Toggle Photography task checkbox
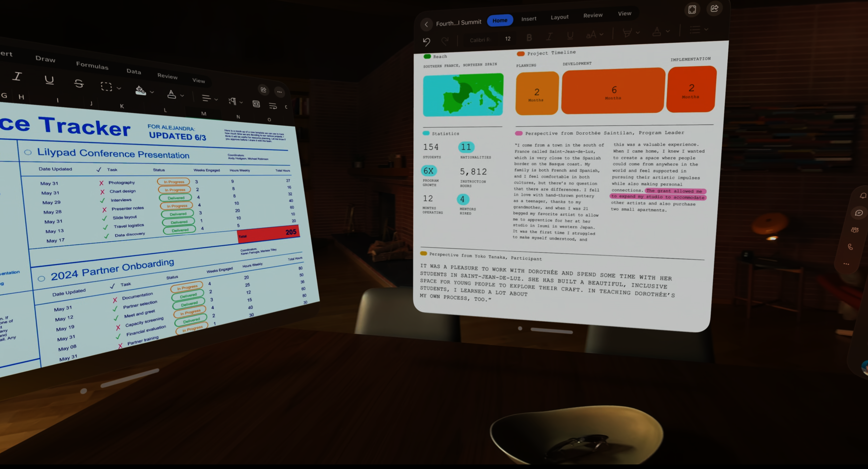Image resolution: width=868 pixels, height=469 pixels. [x=101, y=182]
